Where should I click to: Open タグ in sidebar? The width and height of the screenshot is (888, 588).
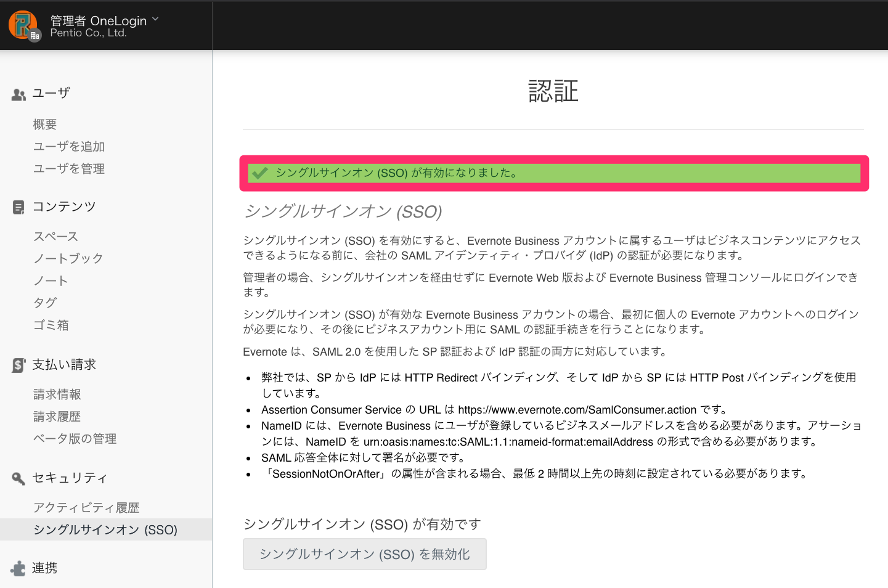tap(45, 303)
